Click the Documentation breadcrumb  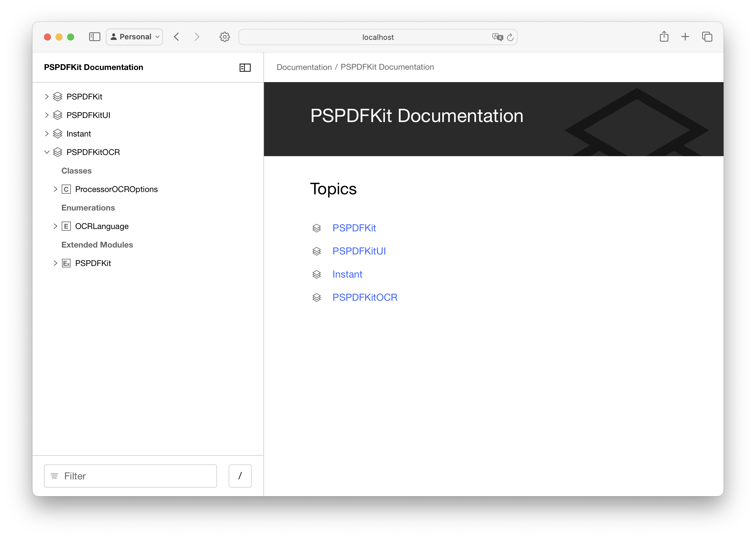304,67
